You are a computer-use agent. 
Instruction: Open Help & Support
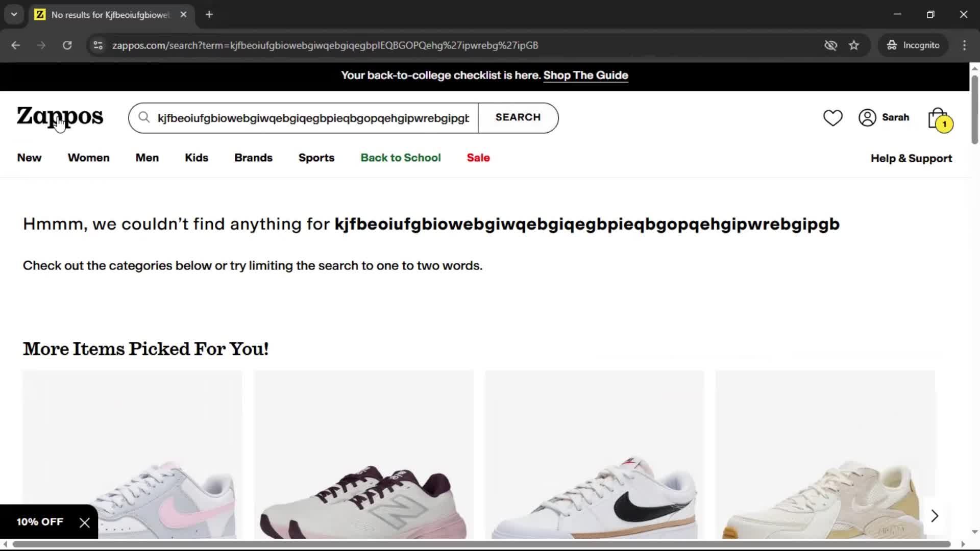click(x=911, y=158)
